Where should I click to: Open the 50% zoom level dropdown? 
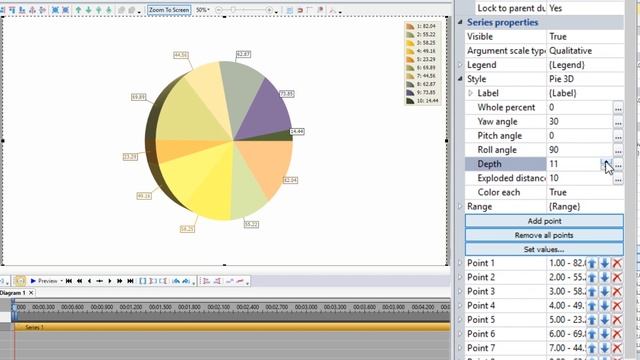[x=202, y=10]
